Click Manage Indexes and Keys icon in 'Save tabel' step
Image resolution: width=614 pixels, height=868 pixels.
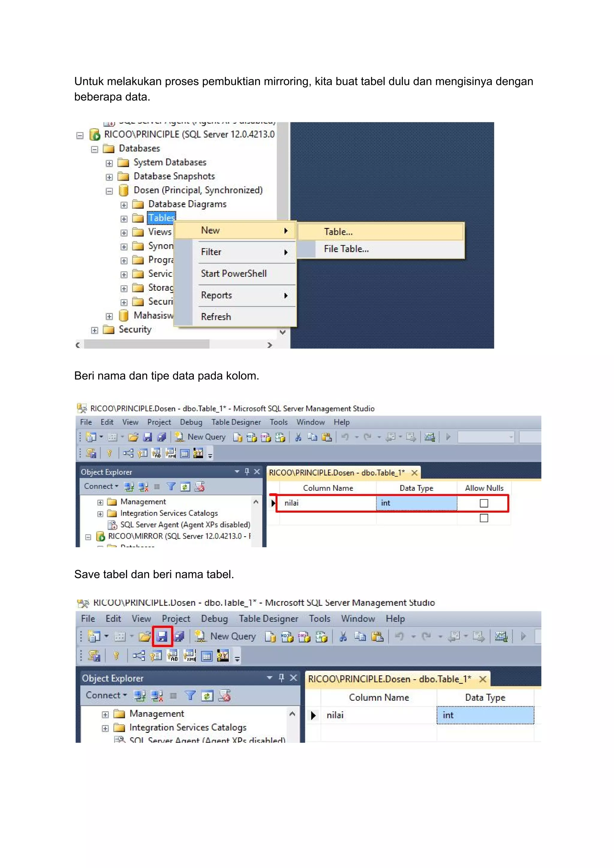[156, 656]
